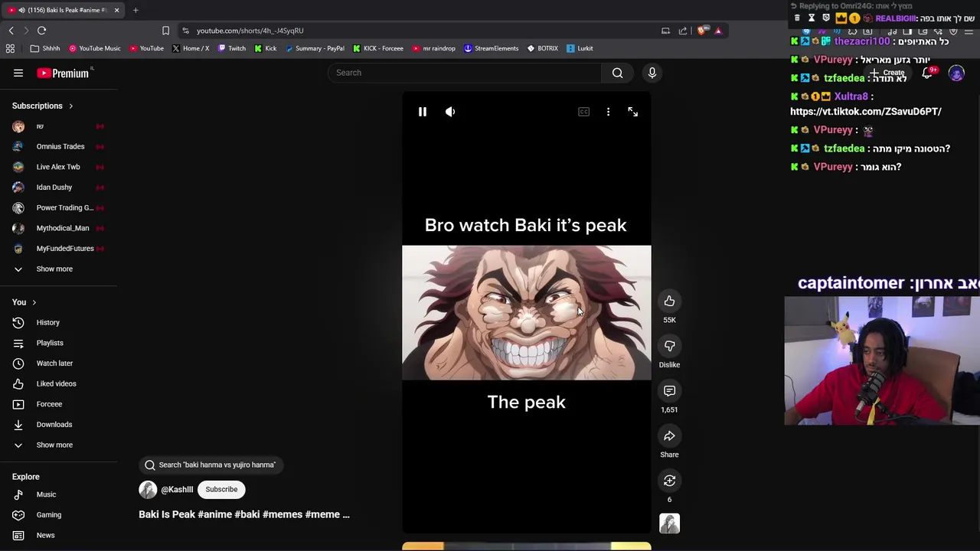Mute the Short using the volume icon
Image resolution: width=980 pixels, height=551 pixels.
coord(450,112)
